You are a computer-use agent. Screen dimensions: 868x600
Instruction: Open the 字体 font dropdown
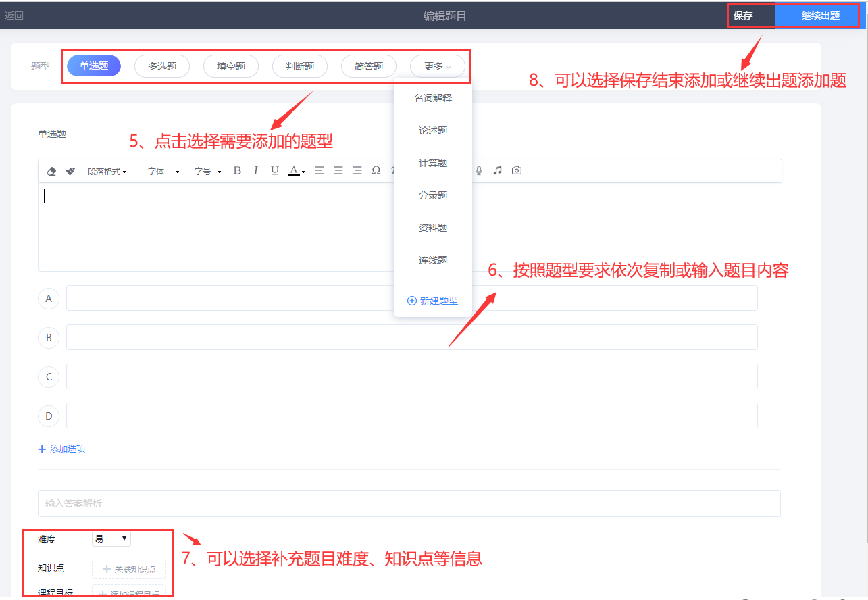tap(163, 172)
